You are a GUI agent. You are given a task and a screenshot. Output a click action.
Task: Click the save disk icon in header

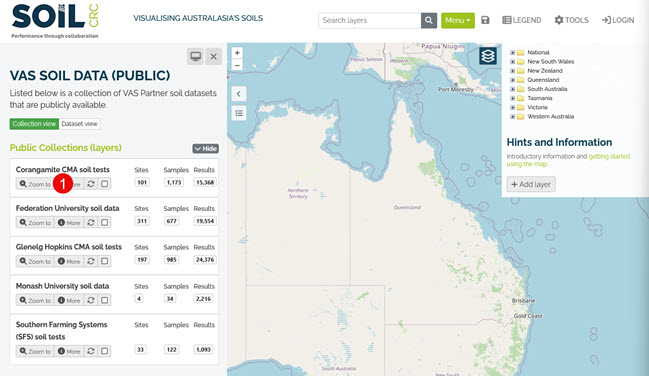tap(485, 20)
